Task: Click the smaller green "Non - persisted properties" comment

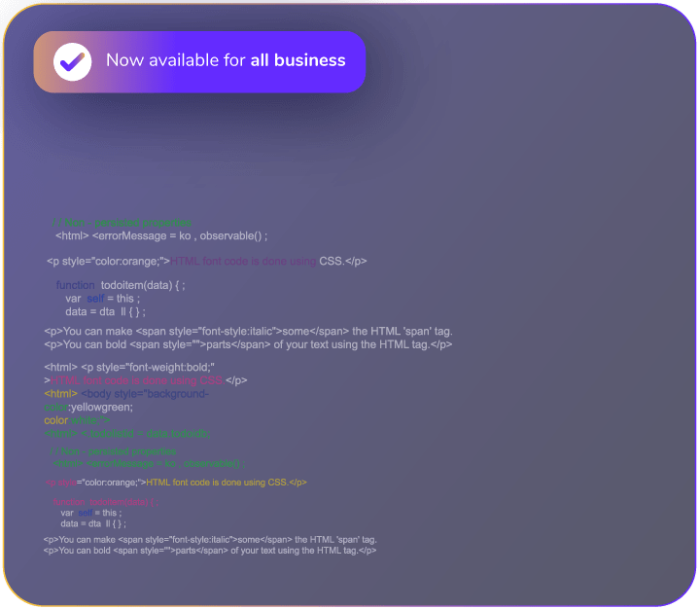Action: [x=113, y=451]
